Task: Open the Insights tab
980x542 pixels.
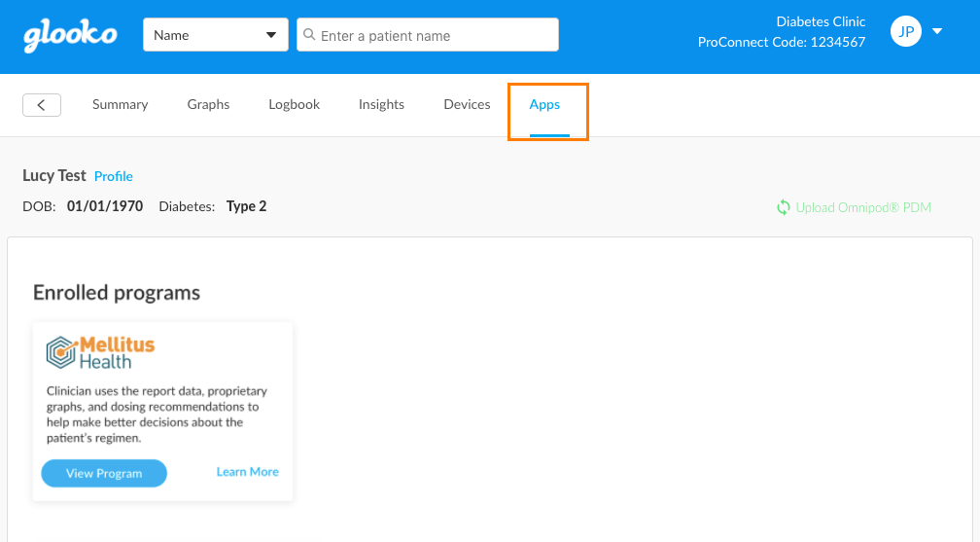Action: pos(381,104)
